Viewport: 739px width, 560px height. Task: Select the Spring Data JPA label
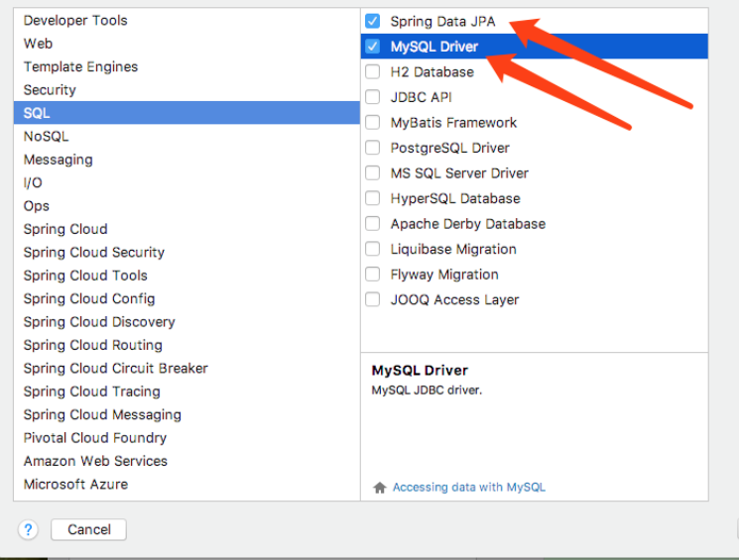442,21
